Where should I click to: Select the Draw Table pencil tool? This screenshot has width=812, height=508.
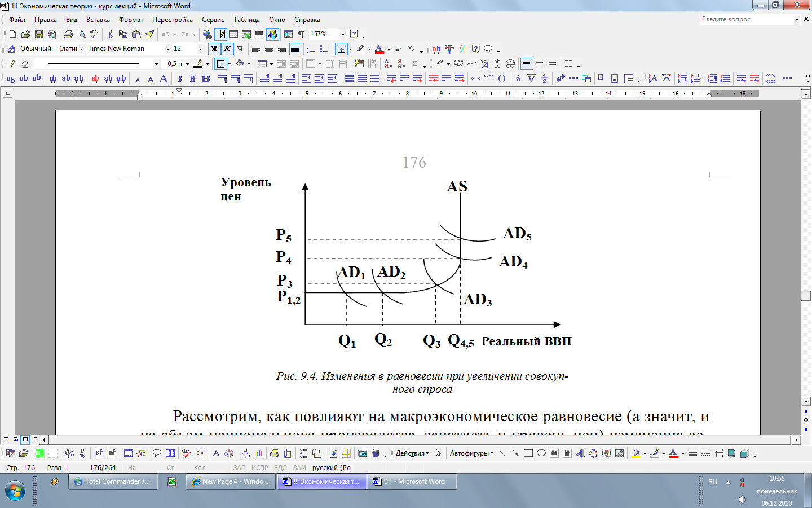pos(11,64)
